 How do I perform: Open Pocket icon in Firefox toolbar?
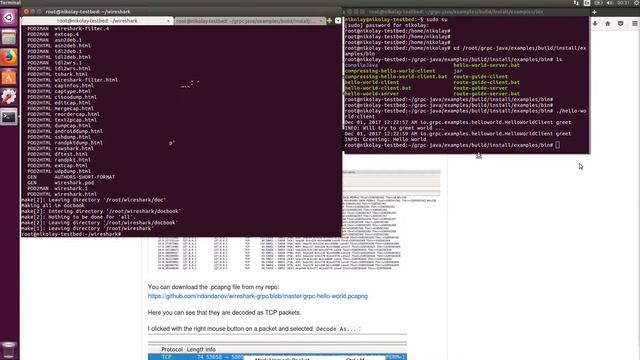(620, 24)
